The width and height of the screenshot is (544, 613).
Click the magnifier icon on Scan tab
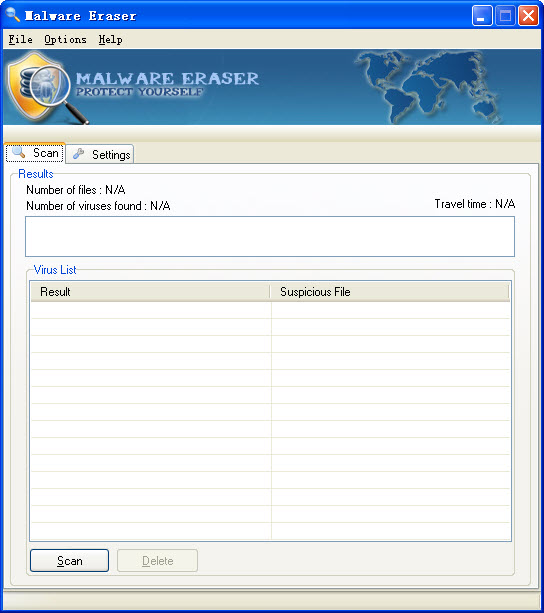point(18,152)
